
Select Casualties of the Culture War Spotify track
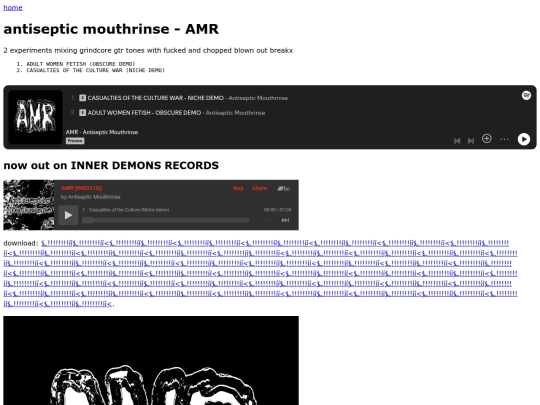[x=156, y=98]
